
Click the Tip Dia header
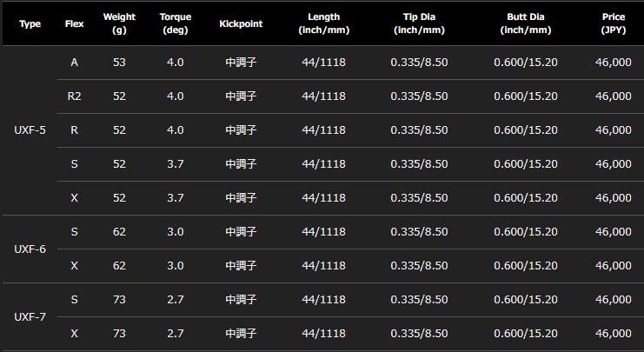[419, 23]
